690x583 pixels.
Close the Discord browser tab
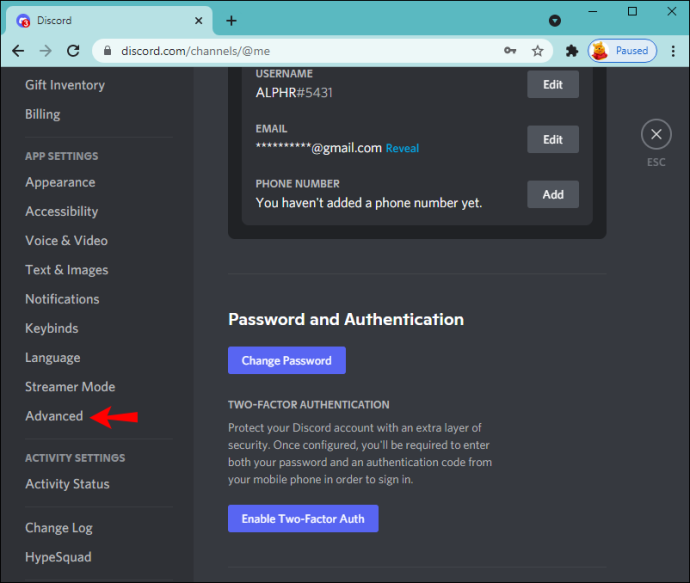coord(198,21)
